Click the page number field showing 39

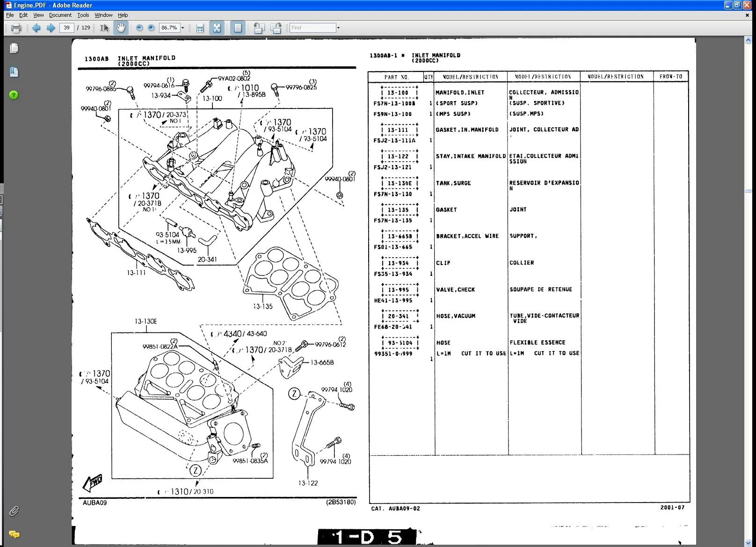click(66, 28)
